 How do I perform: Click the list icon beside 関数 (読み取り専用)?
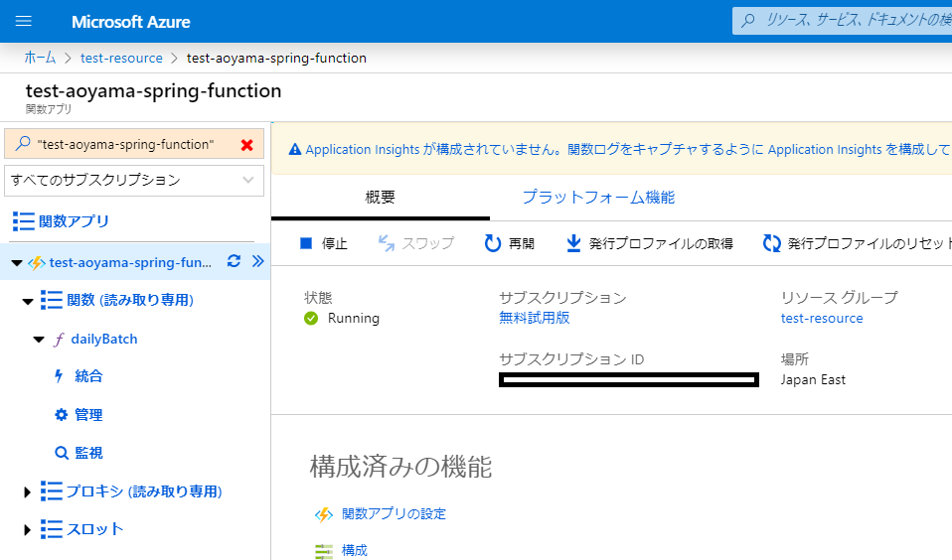52,300
